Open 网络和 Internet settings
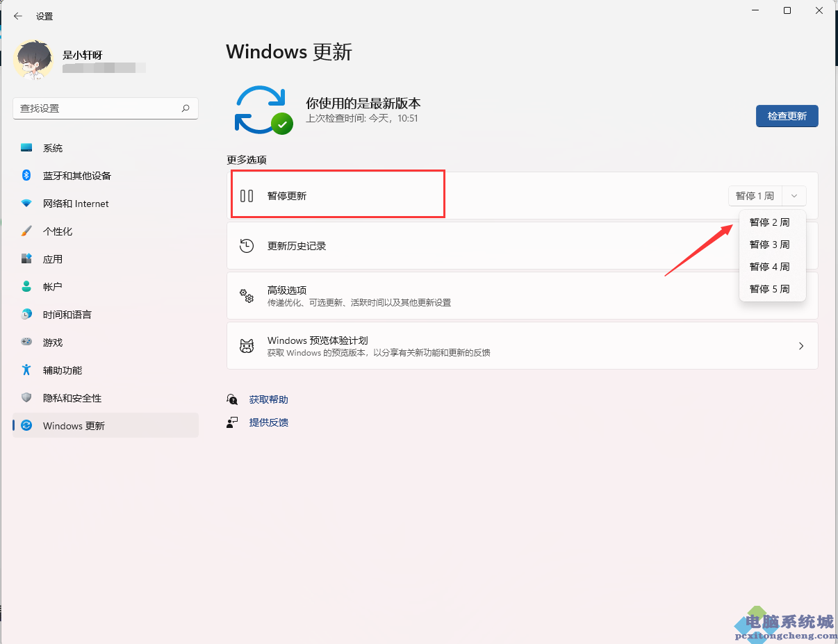 106,204
